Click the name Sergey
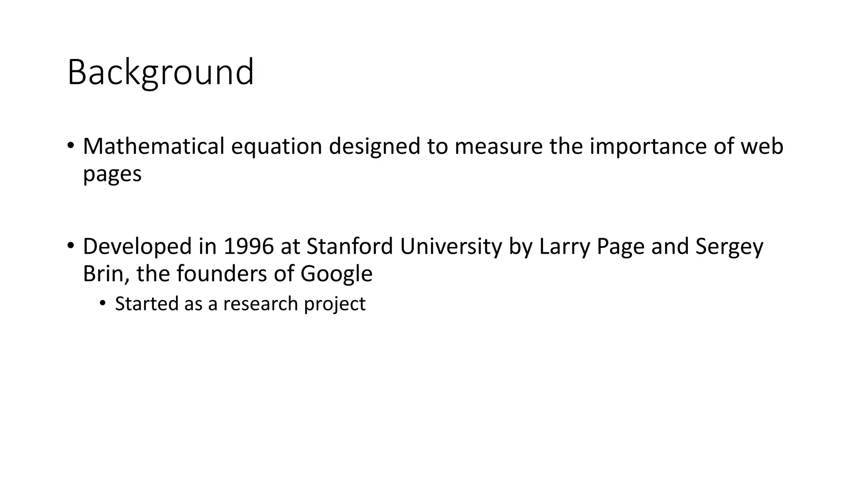 click(x=729, y=247)
